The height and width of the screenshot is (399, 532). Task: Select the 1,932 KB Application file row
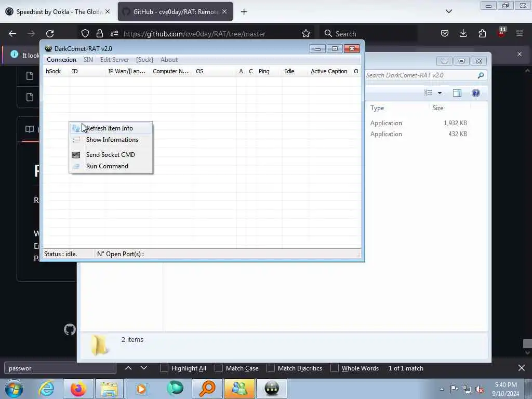pyautogui.click(x=419, y=123)
